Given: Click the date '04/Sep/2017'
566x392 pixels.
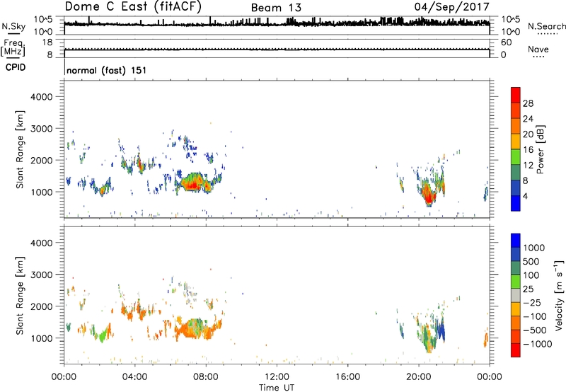Looking at the screenshot, I should click(451, 7).
